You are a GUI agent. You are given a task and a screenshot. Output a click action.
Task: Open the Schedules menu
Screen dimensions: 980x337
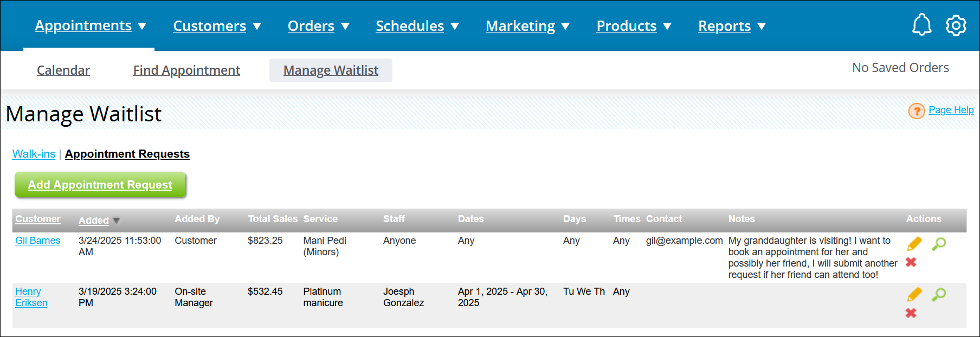point(410,25)
